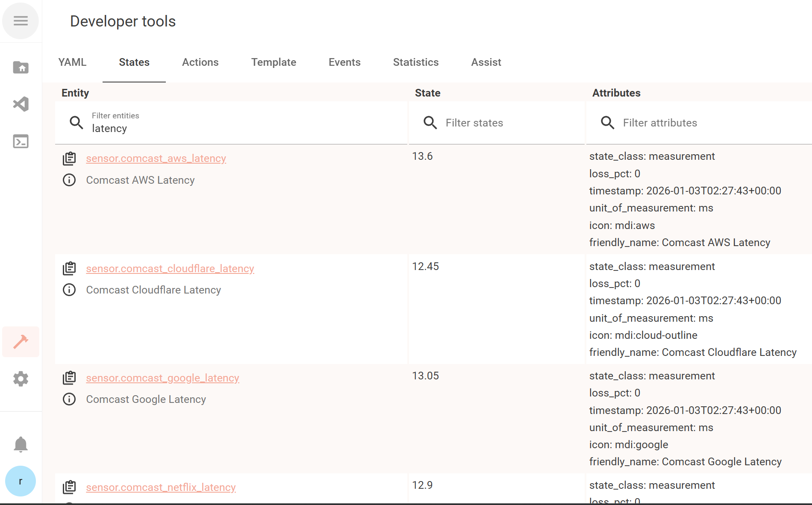Image resolution: width=812 pixels, height=505 pixels.
Task: Select the Developer tools hammer icon
Action: coord(21,342)
